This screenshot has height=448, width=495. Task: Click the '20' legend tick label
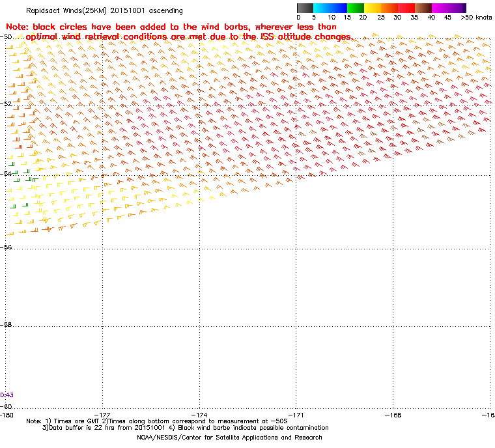click(363, 18)
